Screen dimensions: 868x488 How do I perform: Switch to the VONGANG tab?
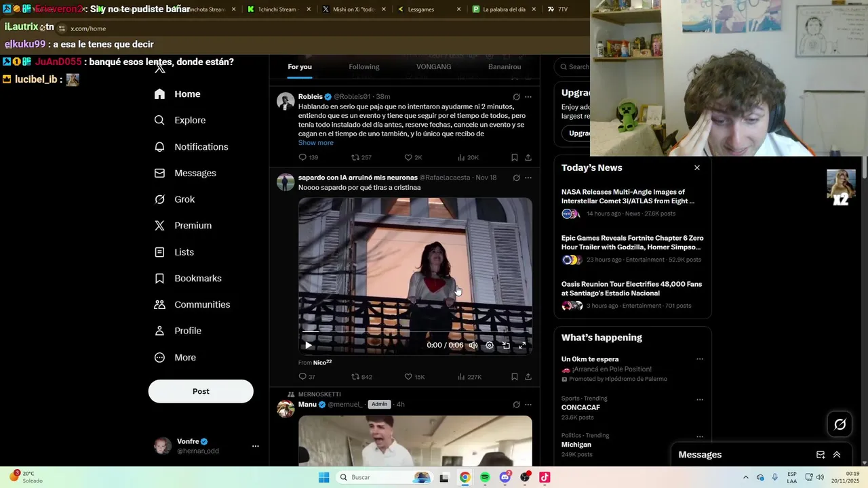434,66
